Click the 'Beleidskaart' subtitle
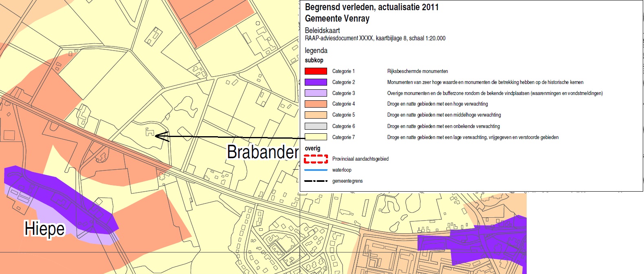Screen dimensions: 644x274 tap(322, 30)
